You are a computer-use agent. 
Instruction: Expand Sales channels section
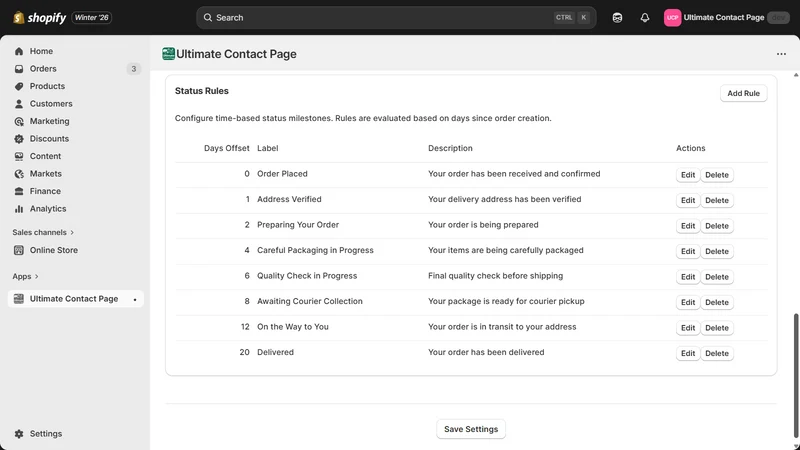(43, 232)
